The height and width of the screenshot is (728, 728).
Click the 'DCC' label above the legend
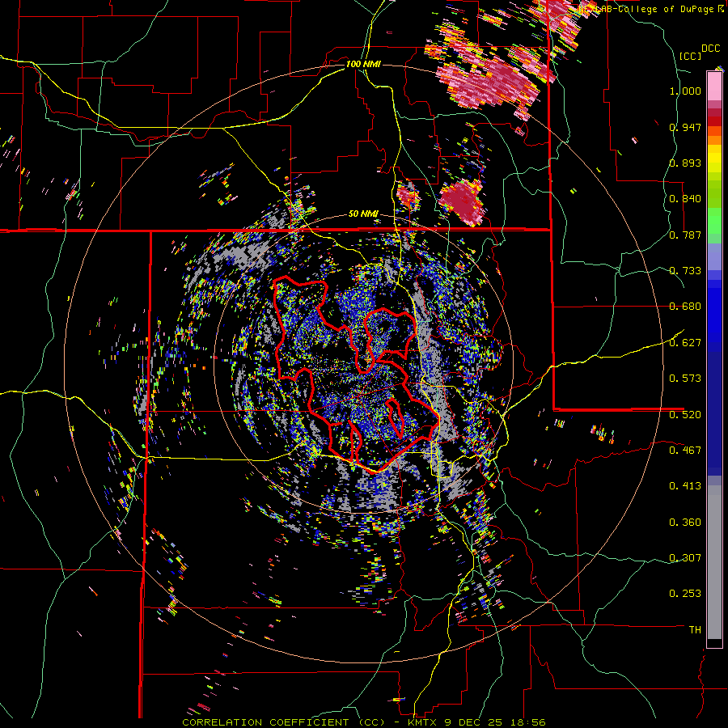pos(710,48)
